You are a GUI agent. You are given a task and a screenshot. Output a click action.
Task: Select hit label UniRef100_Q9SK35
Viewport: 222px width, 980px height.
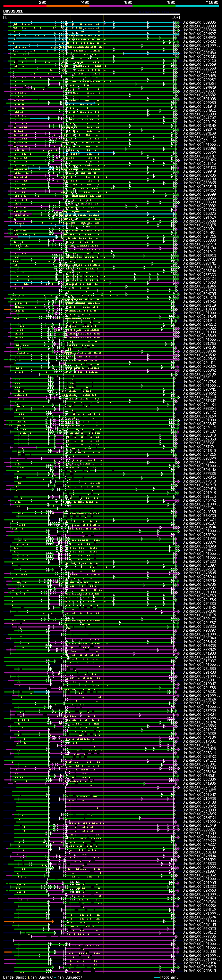point(199,175)
